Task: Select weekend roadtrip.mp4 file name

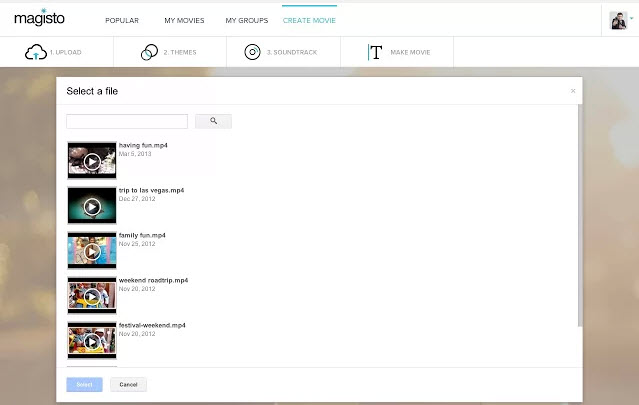Action: 153,280
